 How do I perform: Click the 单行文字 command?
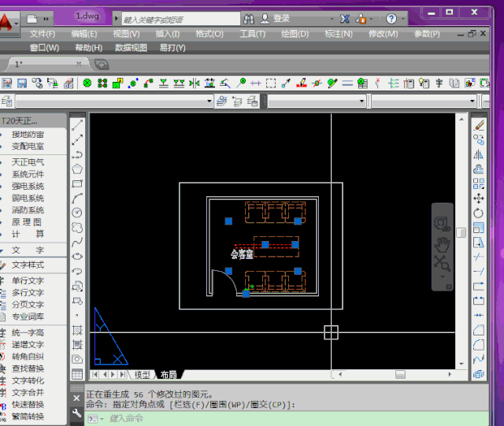point(28,281)
